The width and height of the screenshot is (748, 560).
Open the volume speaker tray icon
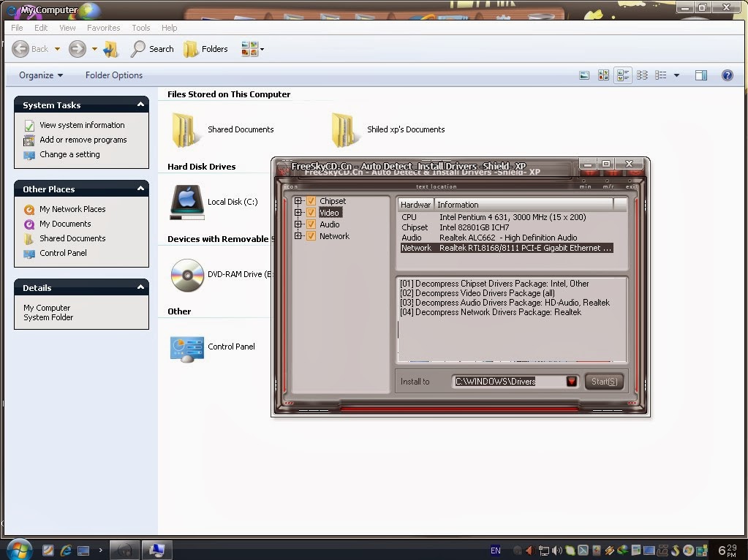556,551
